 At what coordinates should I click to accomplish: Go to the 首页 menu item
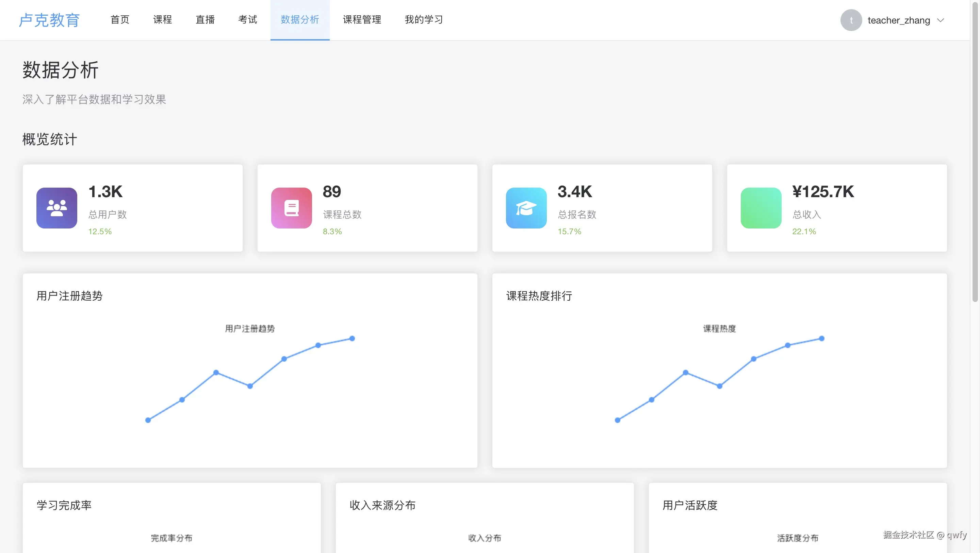click(120, 20)
